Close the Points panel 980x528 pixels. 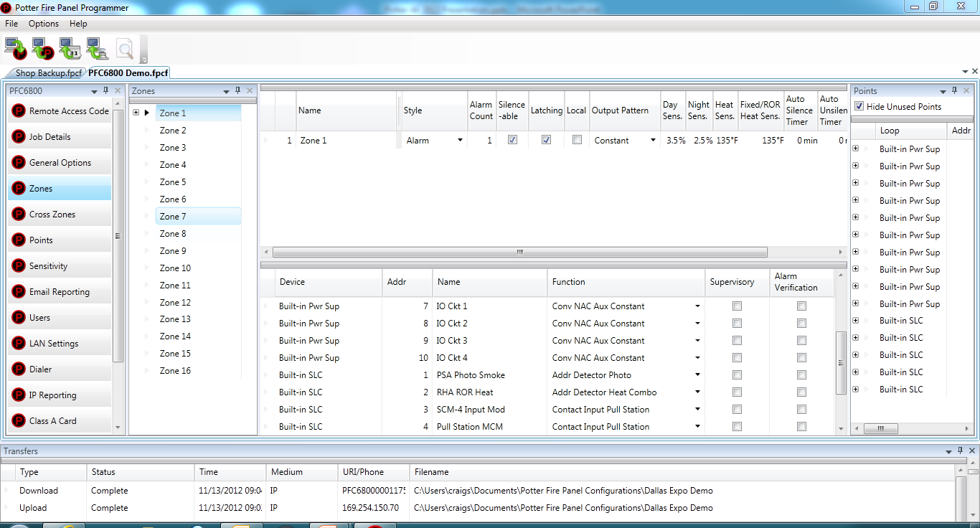[966, 91]
